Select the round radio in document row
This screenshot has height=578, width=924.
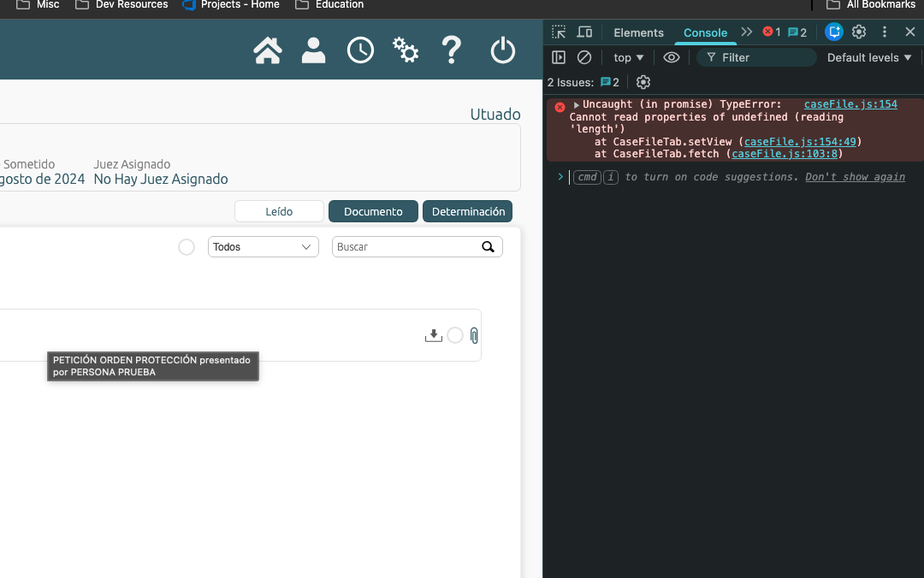[x=455, y=335]
